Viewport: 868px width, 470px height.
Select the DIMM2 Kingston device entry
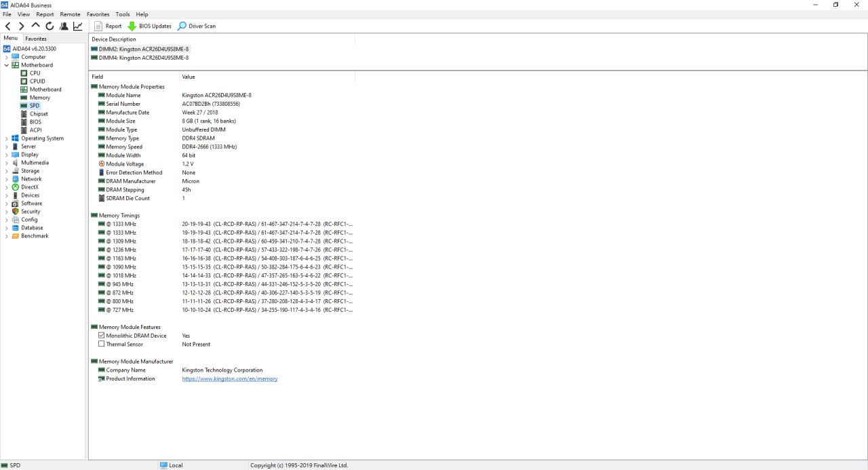point(140,49)
